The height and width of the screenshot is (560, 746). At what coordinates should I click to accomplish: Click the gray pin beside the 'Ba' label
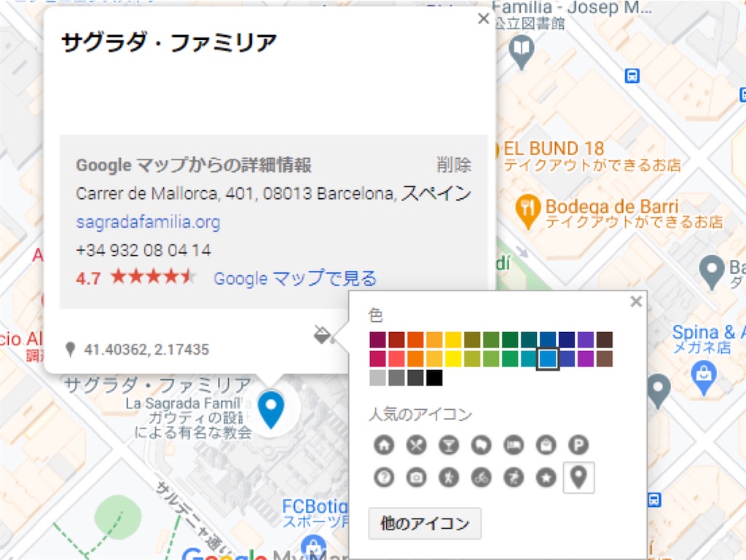712,272
